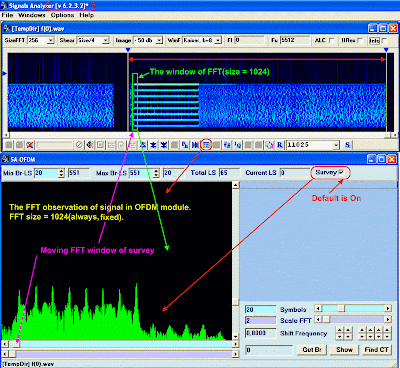Click the Symbols slider left arrow
The height and width of the screenshot is (368, 400).
click(x=318, y=309)
